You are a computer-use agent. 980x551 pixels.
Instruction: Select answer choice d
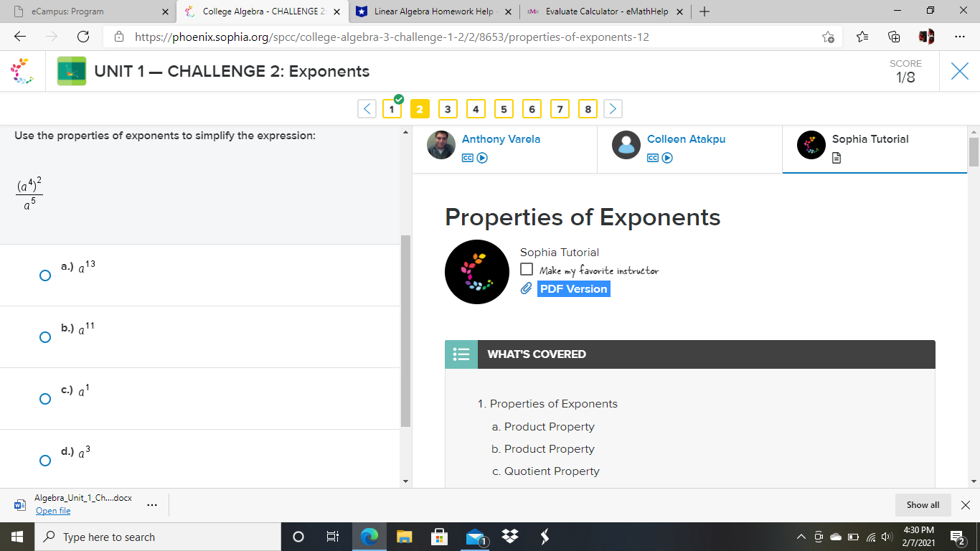(x=45, y=460)
